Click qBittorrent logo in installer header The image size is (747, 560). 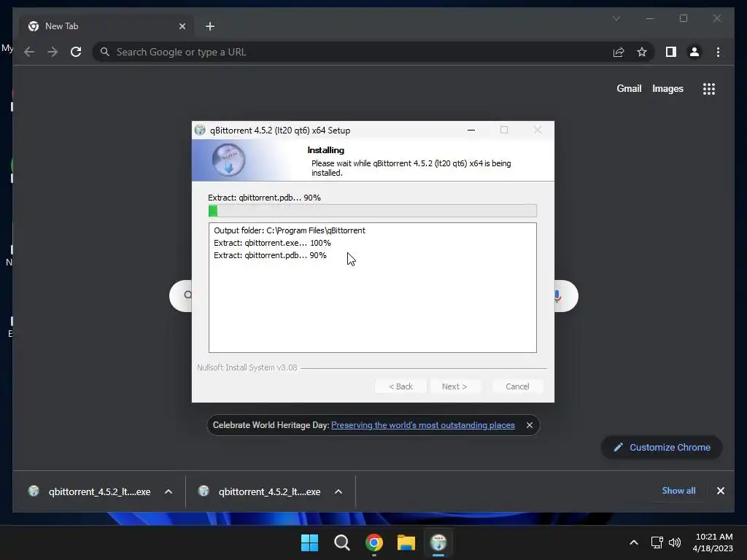(228, 160)
